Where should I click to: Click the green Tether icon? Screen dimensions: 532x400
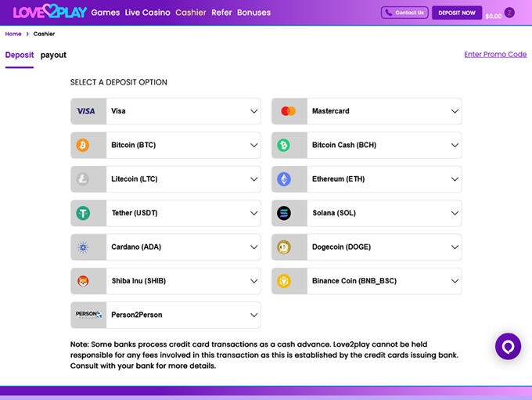click(82, 213)
